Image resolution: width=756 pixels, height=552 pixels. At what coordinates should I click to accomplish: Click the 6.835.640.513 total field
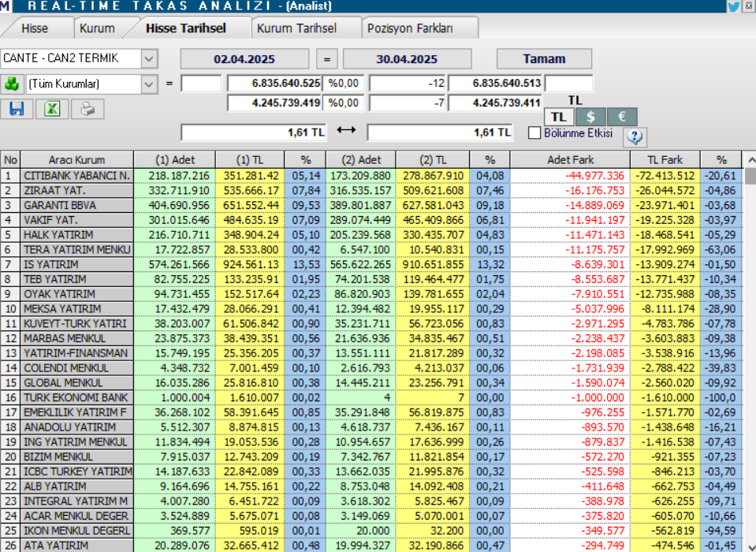(495, 83)
